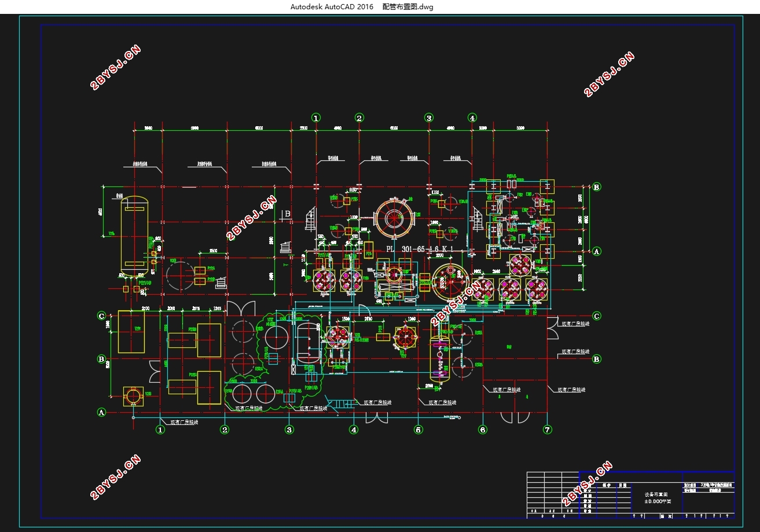Click axis bubble 4 above the upper plan
The width and height of the screenshot is (760, 532).
(x=472, y=118)
